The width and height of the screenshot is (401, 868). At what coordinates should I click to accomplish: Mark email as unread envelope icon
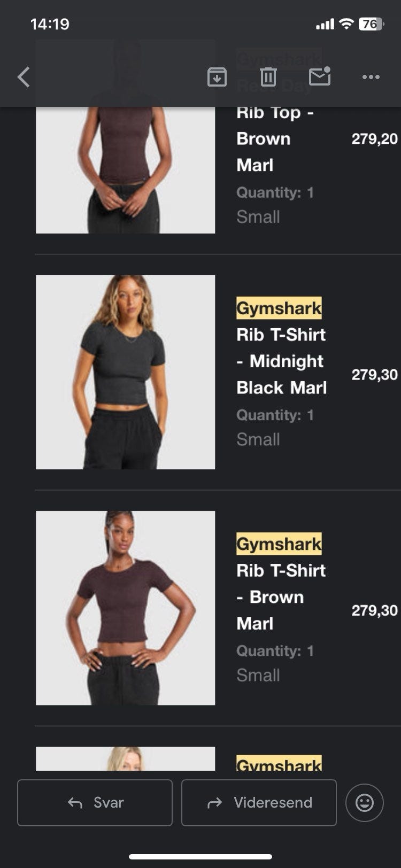[320, 76]
